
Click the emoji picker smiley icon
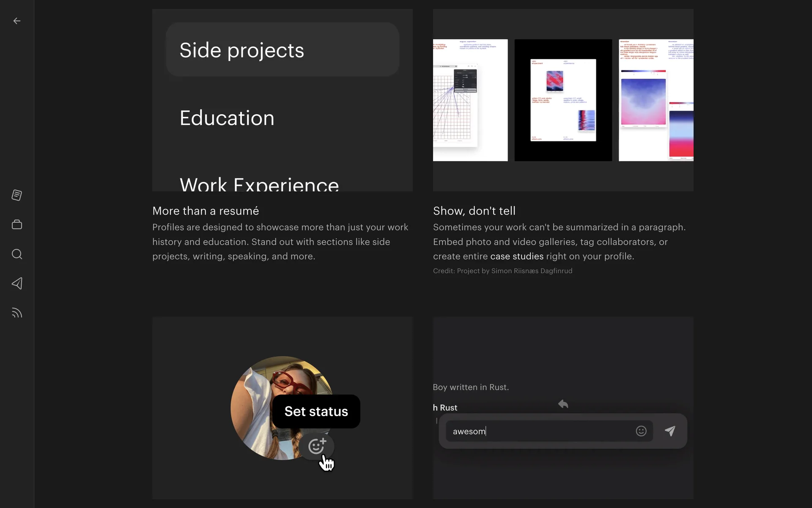pyautogui.click(x=641, y=431)
